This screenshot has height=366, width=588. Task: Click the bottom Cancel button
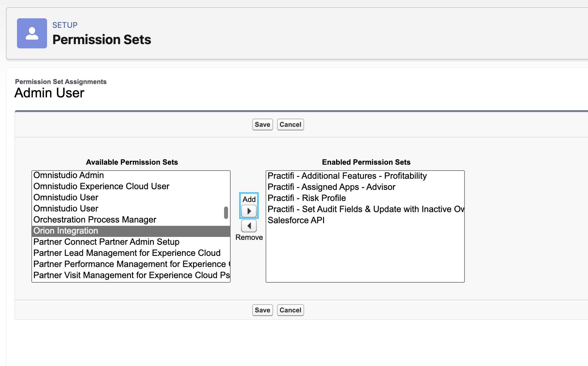point(290,310)
